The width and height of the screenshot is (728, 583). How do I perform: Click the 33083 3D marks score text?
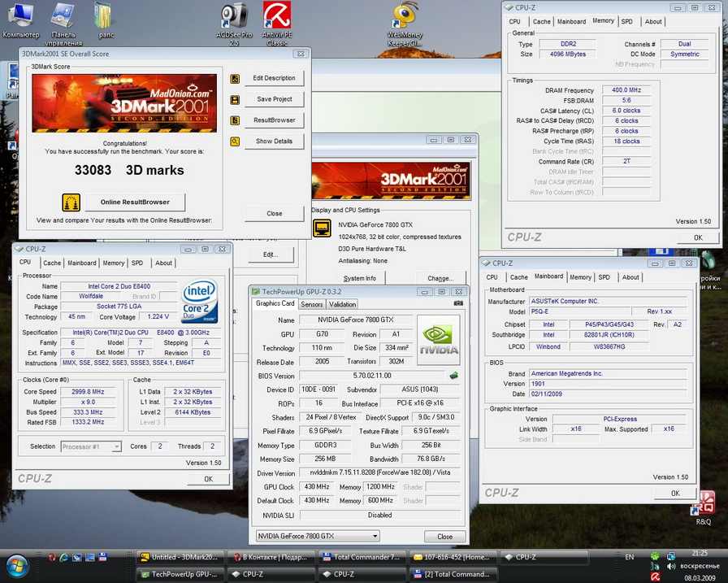click(129, 170)
